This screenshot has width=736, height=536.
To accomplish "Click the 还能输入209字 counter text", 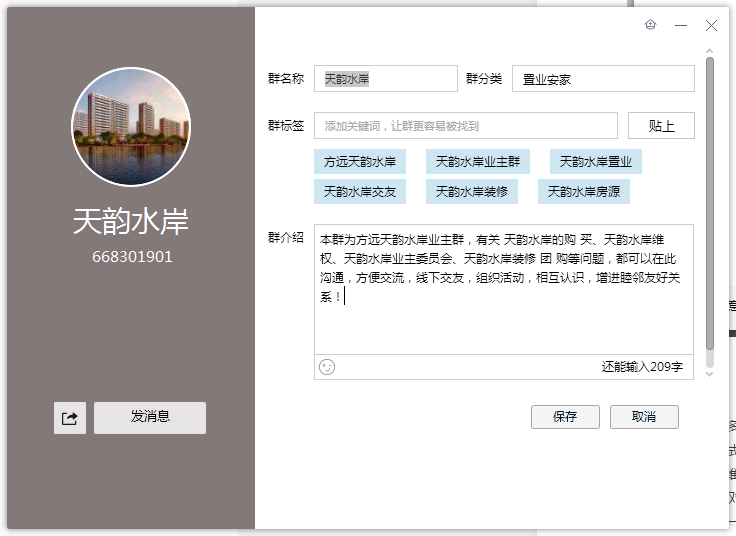I will click(x=642, y=367).
